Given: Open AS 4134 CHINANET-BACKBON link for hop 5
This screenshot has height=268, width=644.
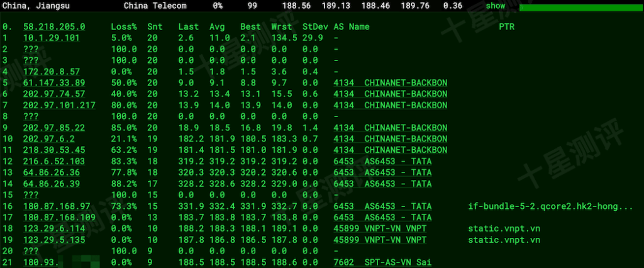Looking at the screenshot, I should [x=390, y=82].
